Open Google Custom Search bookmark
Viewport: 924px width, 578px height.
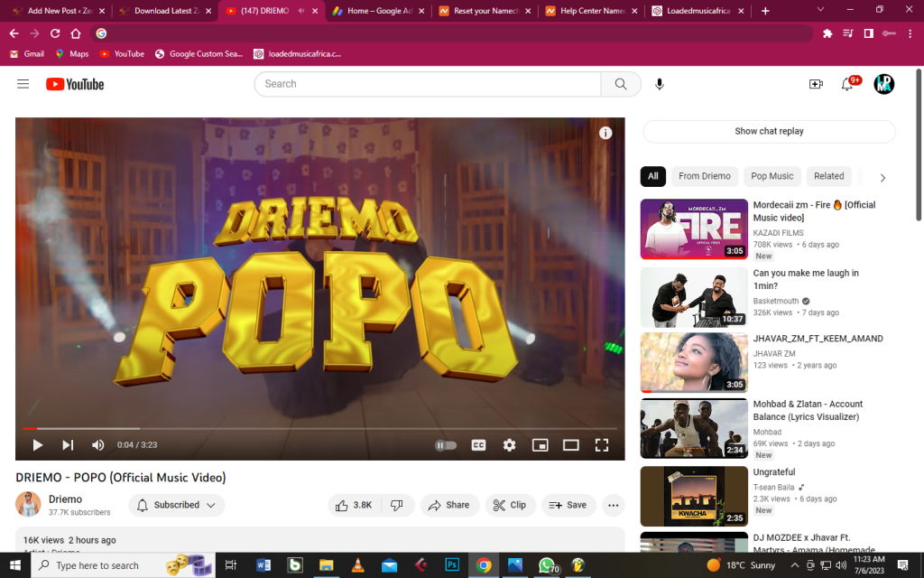point(199,53)
